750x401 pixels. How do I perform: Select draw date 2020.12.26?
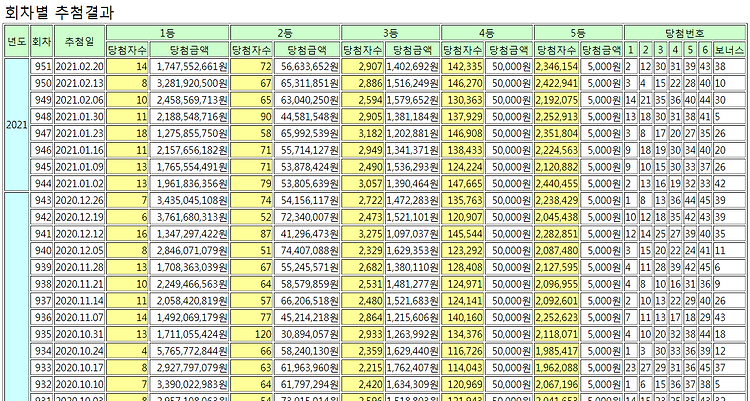pos(79,200)
